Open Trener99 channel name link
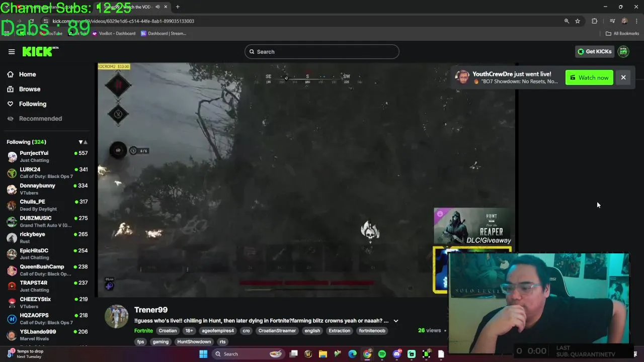Screen dimensions: 644x362 [x=151, y=310]
